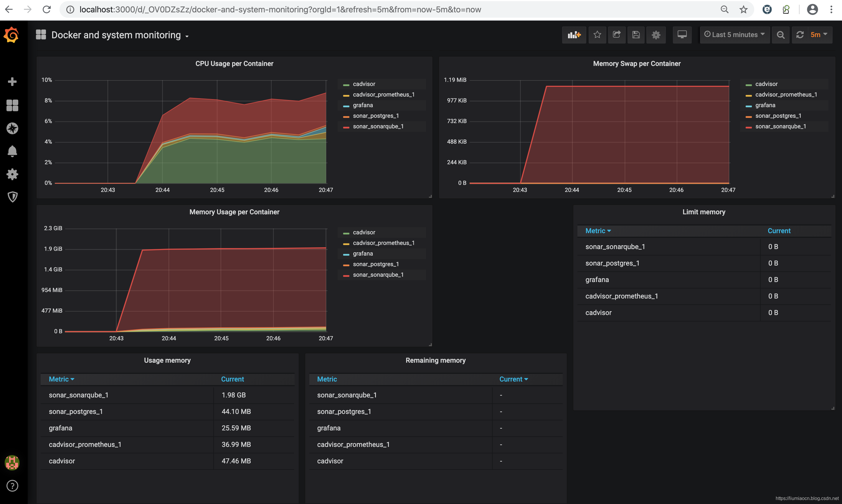Viewport: 842px width, 504px height.
Task: Toggle grafana series in CPU Usage legend
Action: pos(363,105)
